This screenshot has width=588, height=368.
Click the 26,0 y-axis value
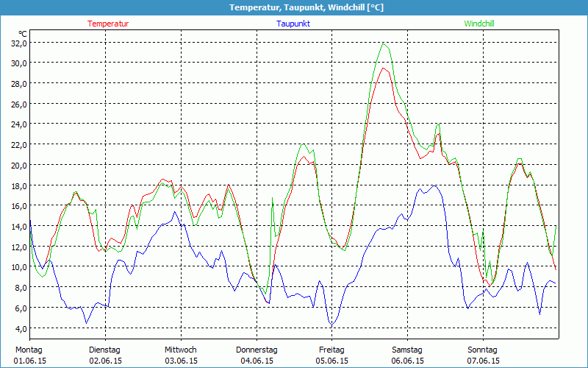tap(19, 105)
